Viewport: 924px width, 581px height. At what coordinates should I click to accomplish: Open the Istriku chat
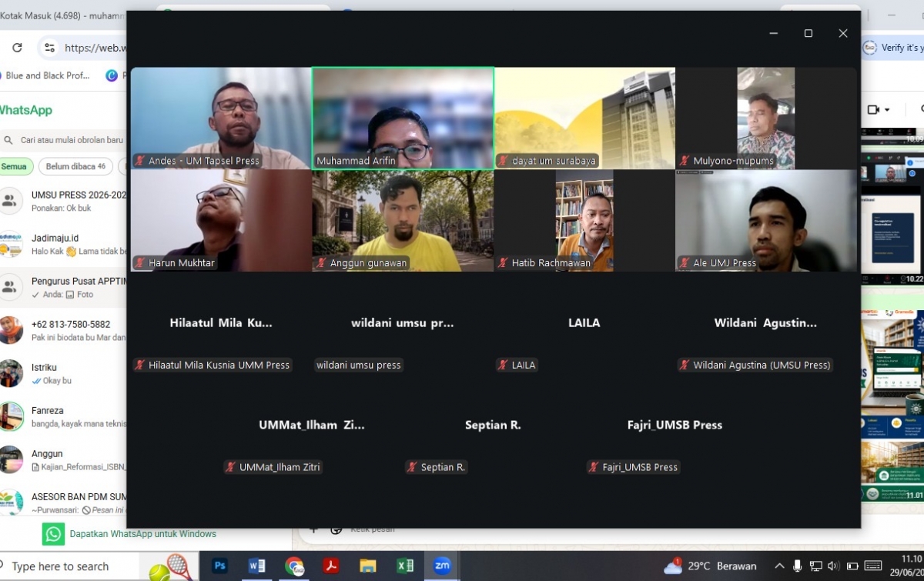63,374
